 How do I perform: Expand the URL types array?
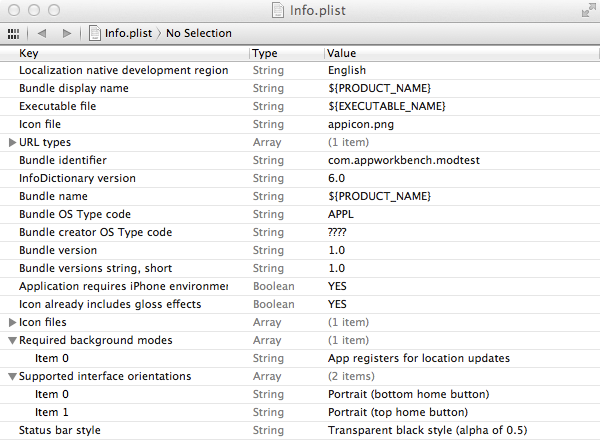(13, 143)
